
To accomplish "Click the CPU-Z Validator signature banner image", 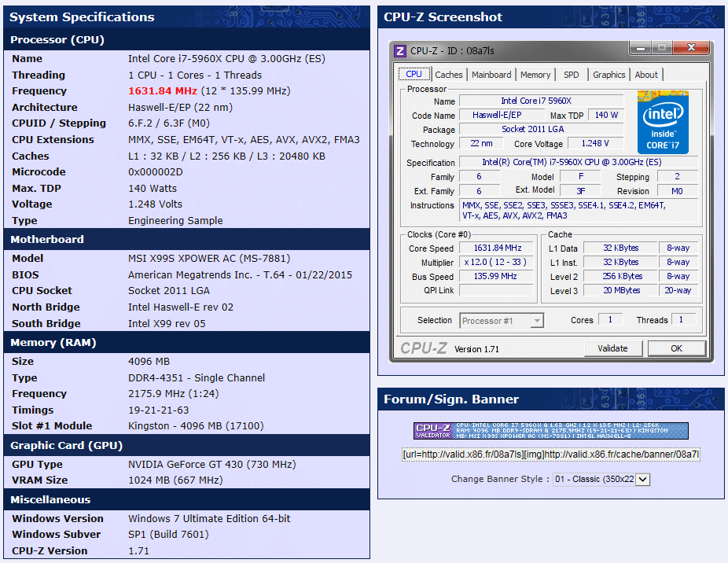I will 550,431.
